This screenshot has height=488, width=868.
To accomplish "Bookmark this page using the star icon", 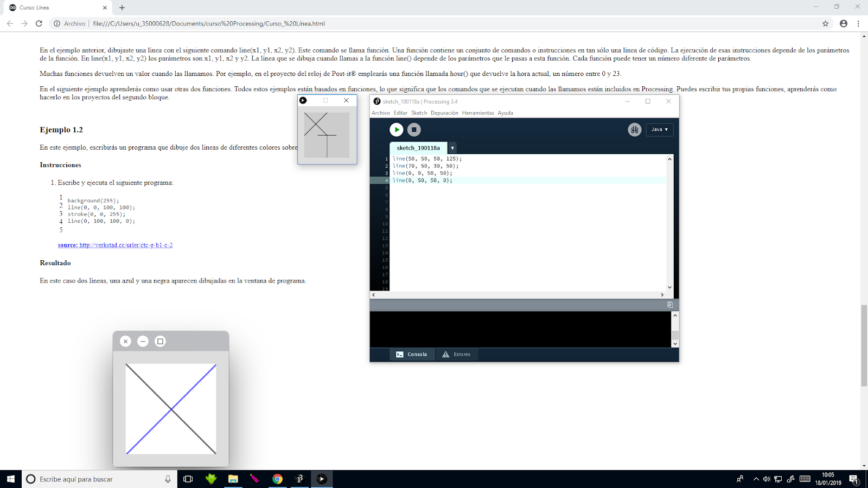I will (825, 23).
